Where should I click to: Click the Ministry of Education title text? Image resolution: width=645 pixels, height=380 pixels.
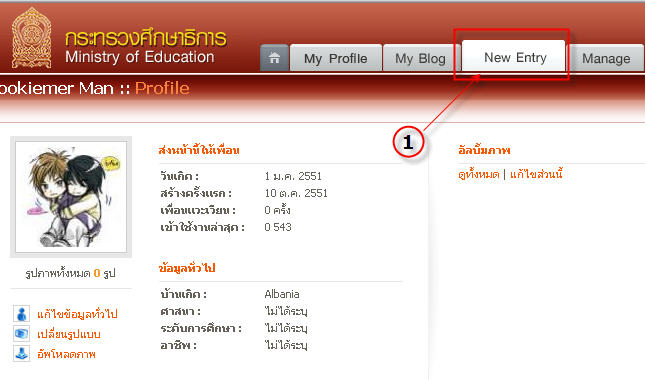coord(140,57)
